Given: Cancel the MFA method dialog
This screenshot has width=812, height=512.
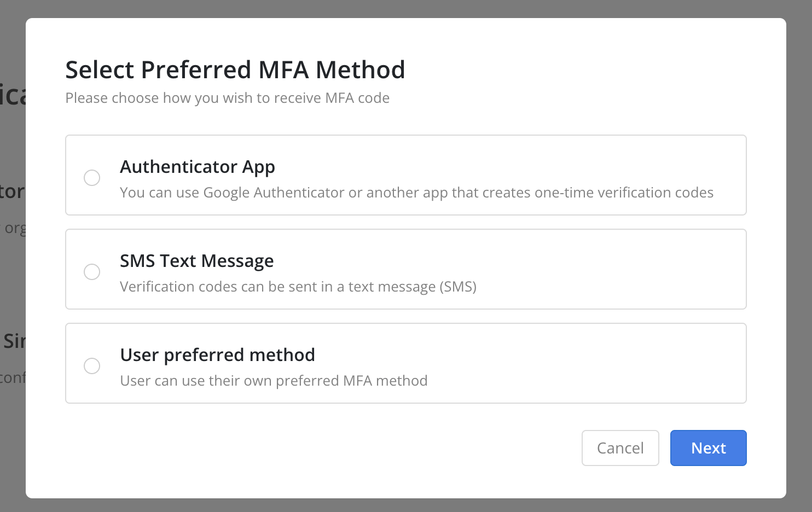Looking at the screenshot, I should [x=620, y=448].
